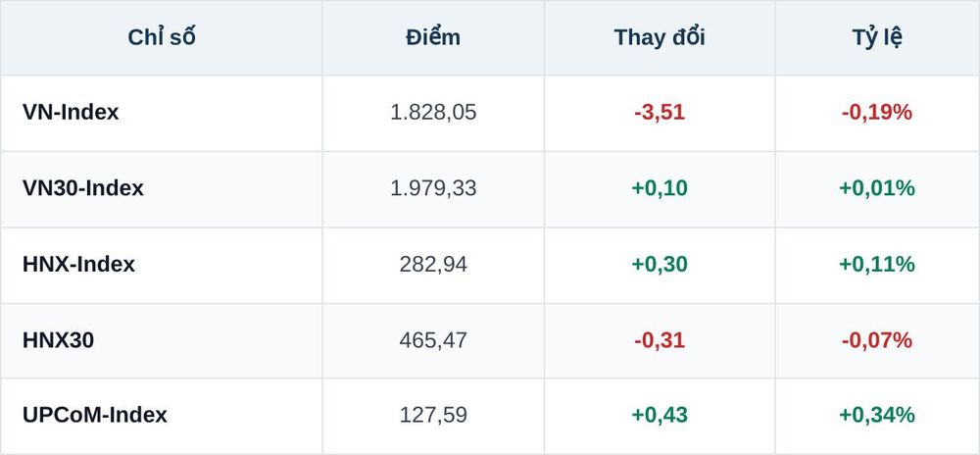Click the VN30-Index value 1.979,33
Screen dimensions: 980x455
coord(433,188)
